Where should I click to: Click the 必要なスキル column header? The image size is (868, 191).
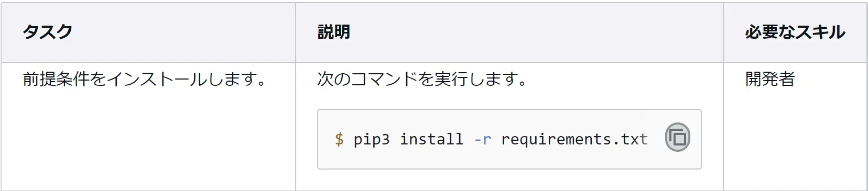(795, 32)
